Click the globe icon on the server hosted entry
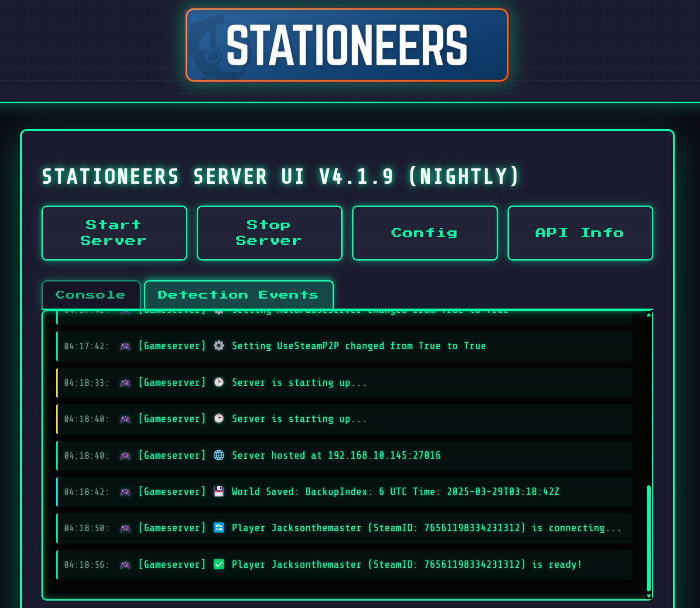 pyautogui.click(x=218, y=455)
